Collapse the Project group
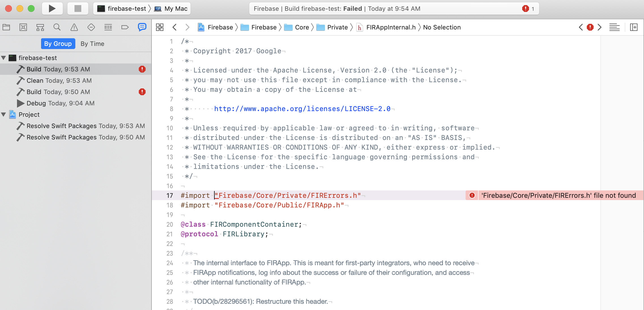 (4, 114)
